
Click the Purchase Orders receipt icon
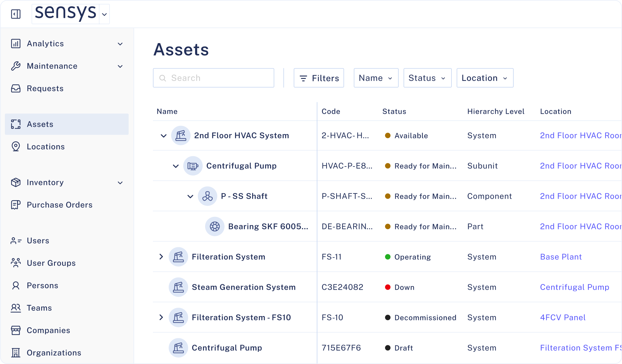16,205
